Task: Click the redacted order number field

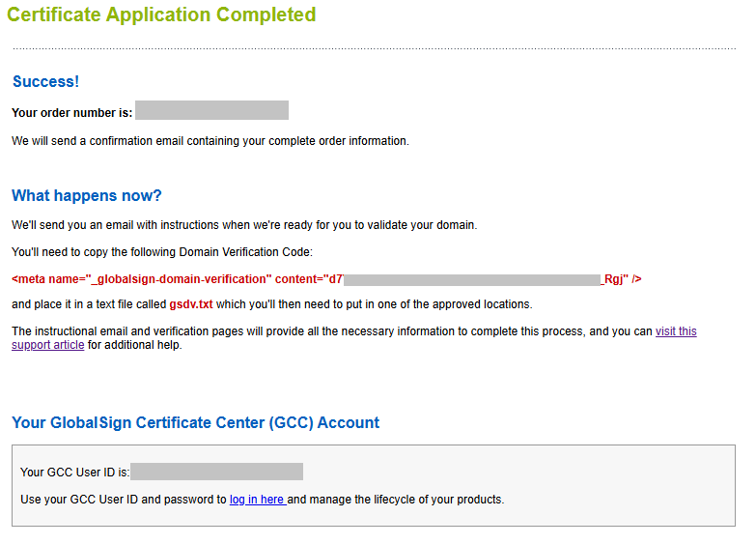Action: point(212,110)
